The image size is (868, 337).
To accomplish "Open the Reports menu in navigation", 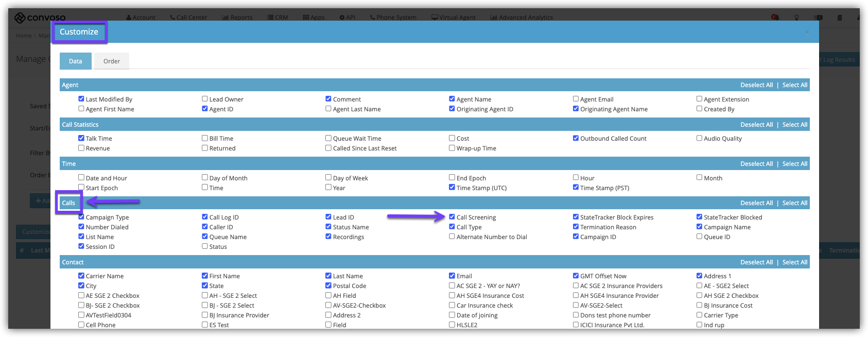I will tap(237, 18).
